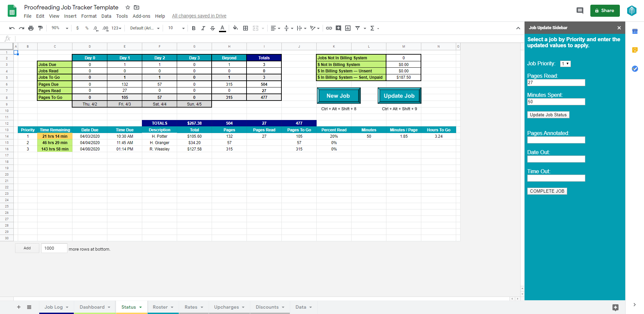Switch to the Job Log sheet tab
The width and height of the screenshot is (644, 314).
[x=56, y=307]
